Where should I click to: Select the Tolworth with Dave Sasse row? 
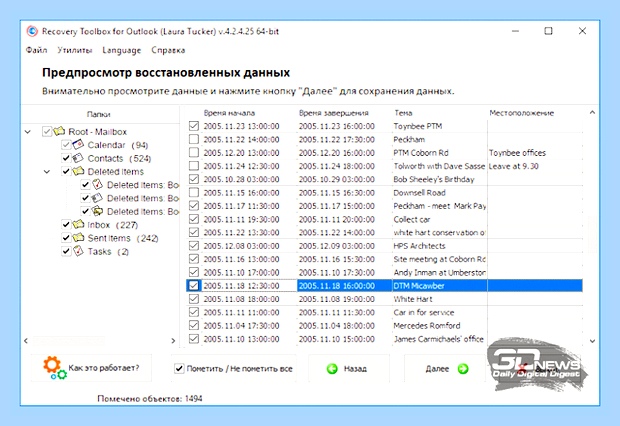pyautogui.click(x=384, y=166)
